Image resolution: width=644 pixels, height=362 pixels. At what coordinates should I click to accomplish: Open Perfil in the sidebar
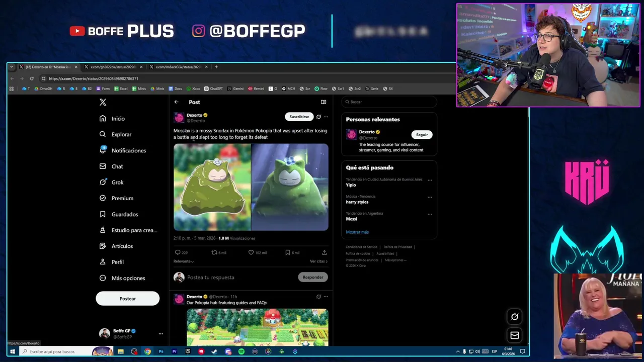click(111, 262)
